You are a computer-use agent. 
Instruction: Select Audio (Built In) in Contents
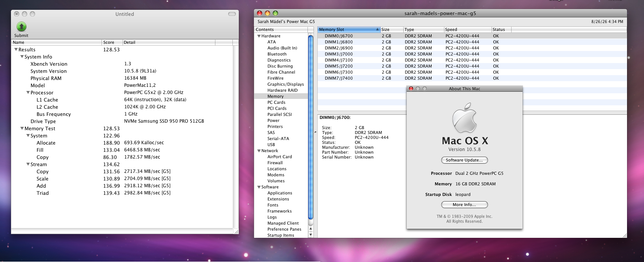(x=282, y=48)
